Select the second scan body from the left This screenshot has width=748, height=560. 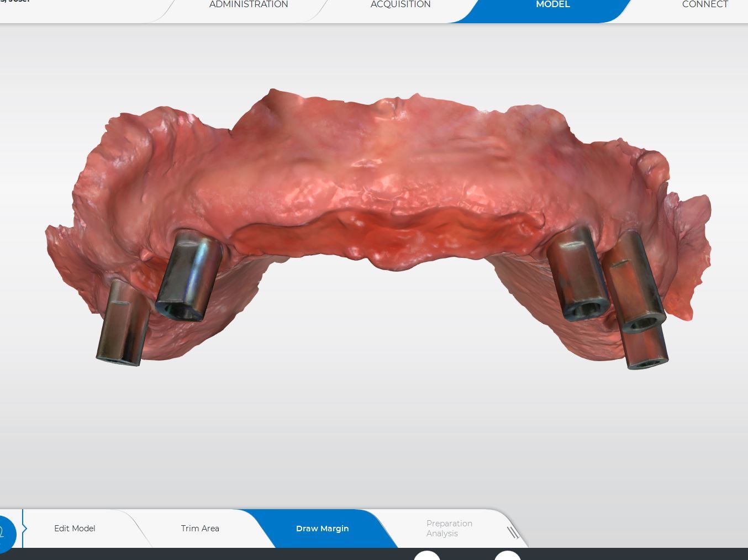[189, 276]
